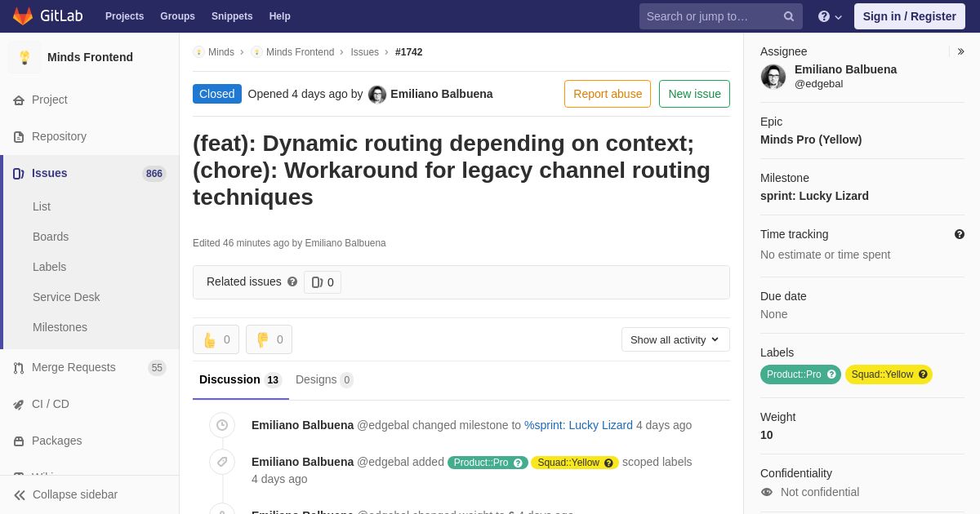
Task: Click the issues count badge 866
Action: pos(154,174)
